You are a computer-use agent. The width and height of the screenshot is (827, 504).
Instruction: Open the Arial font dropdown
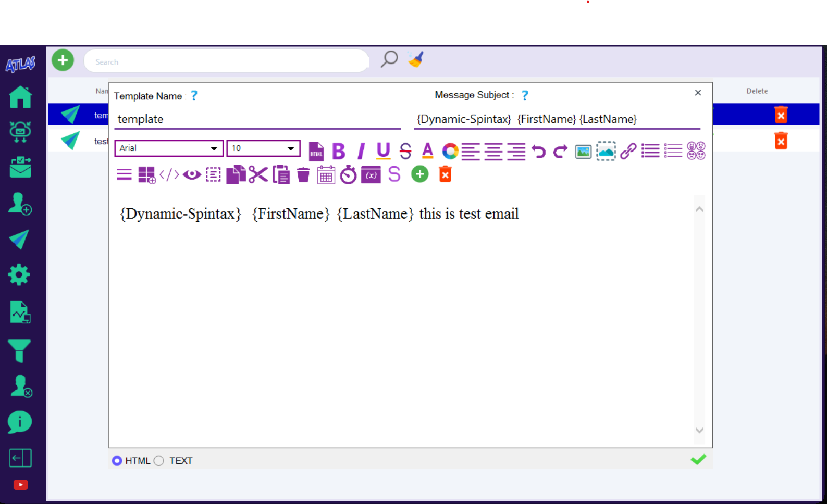coord(169,148)
